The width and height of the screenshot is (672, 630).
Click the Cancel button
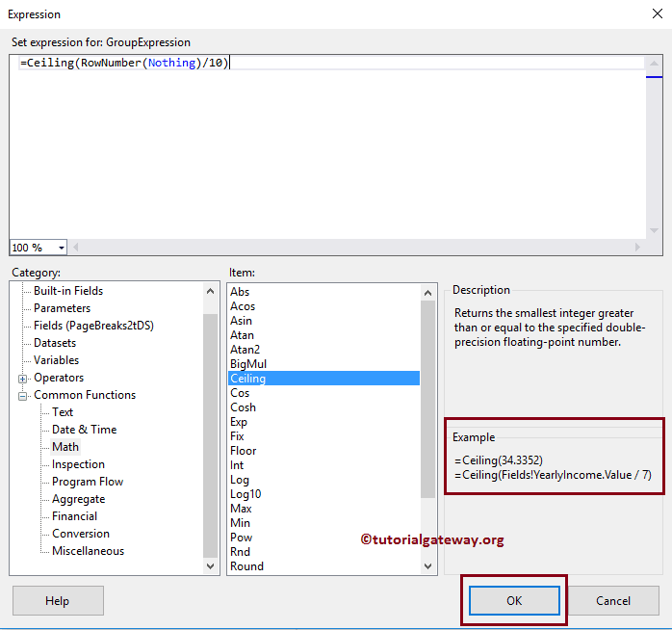pyautogui.click(x=613, y=600)
